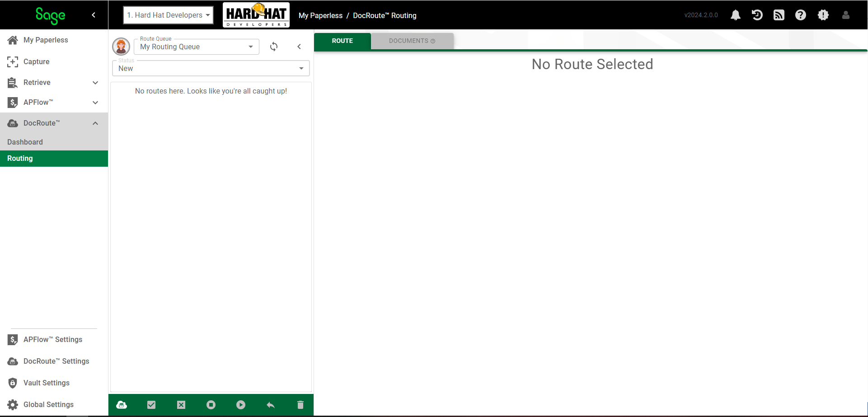Screen dimensions: 868x417
Task: Switch to the DOCUMENTS tab
Action: coord(412,41)
